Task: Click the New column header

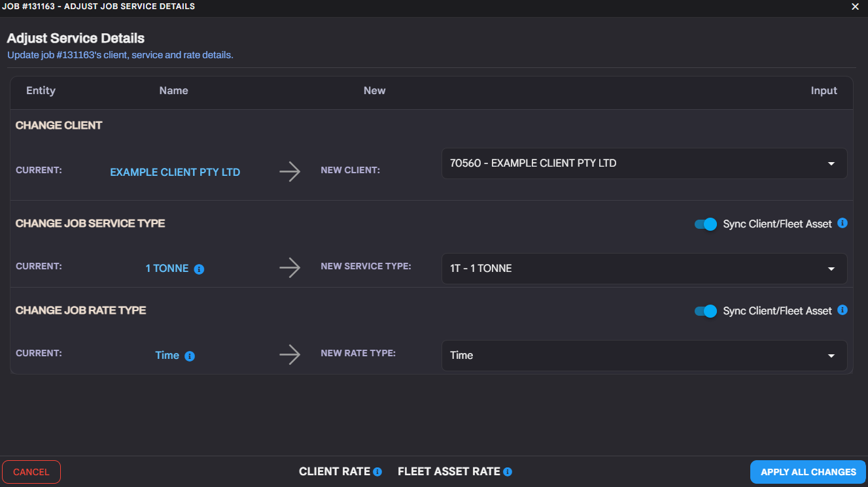Action: click(x=374, y=91)
